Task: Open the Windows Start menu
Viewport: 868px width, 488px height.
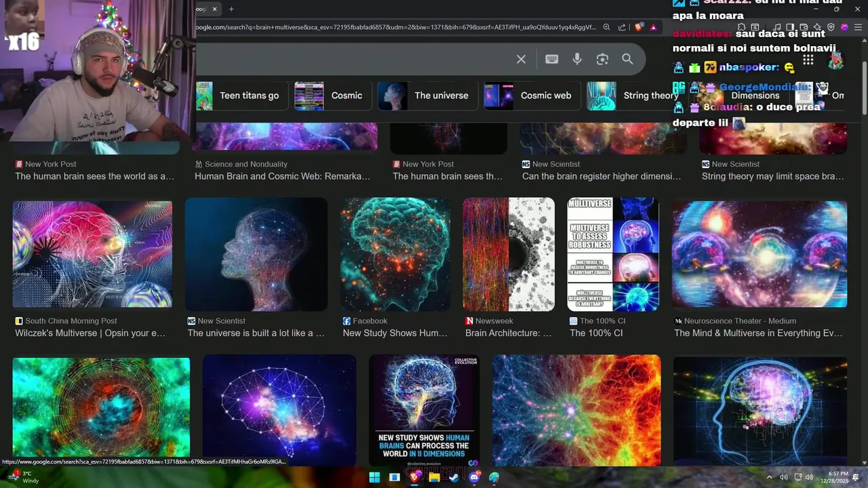Action: (x=374, y=477)
